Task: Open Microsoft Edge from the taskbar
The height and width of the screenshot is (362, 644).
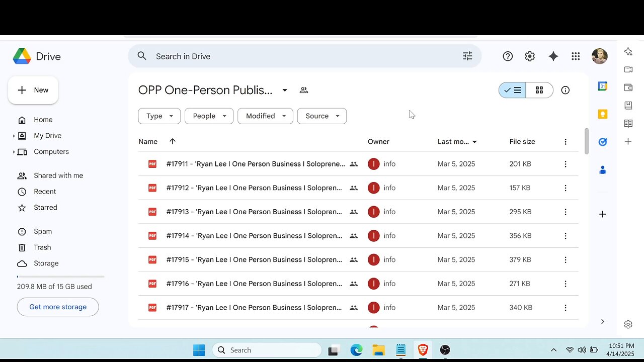Action: (356, 350)
